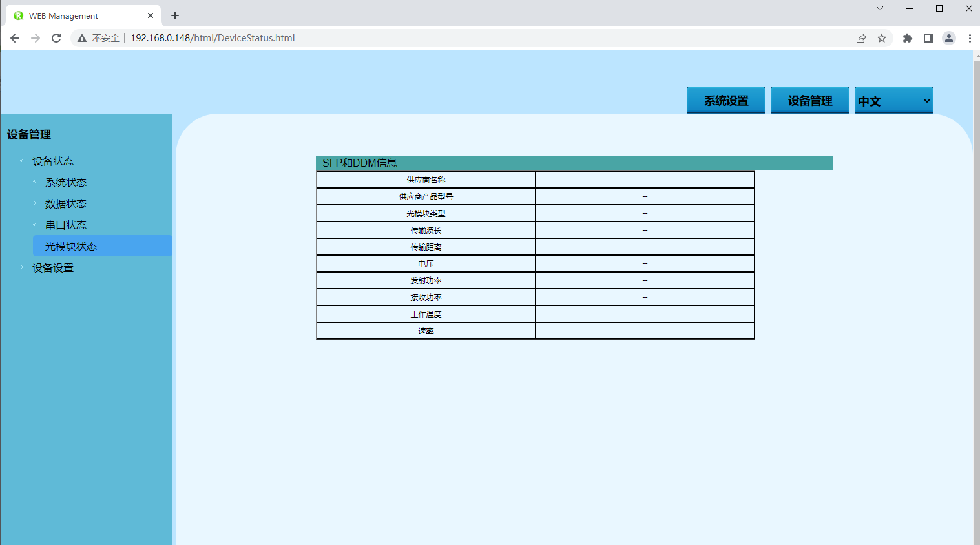Open a new browser tab
The image size is (980, 545).
pos(175,15)
